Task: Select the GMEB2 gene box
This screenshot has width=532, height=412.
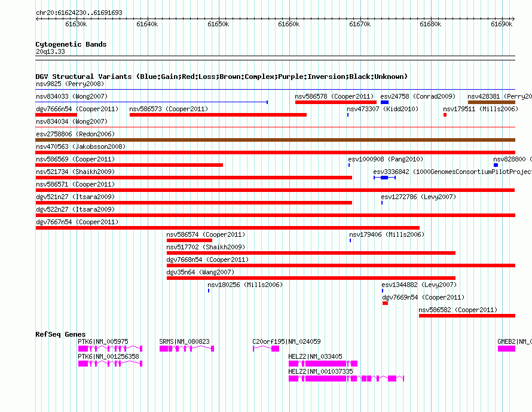Action: click(x=506, y=349)
